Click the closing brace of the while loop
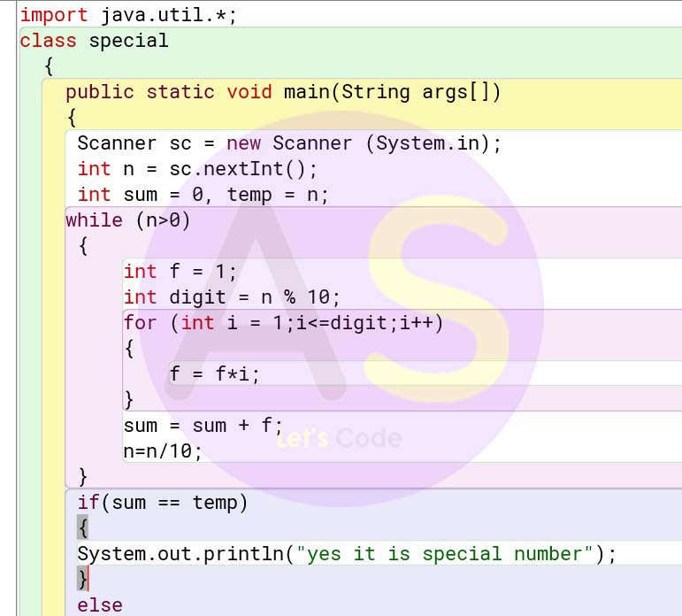682x616 pixels. tap(82, 477)
